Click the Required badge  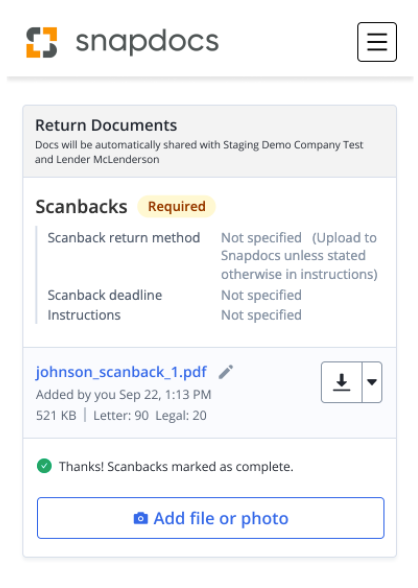177,206
